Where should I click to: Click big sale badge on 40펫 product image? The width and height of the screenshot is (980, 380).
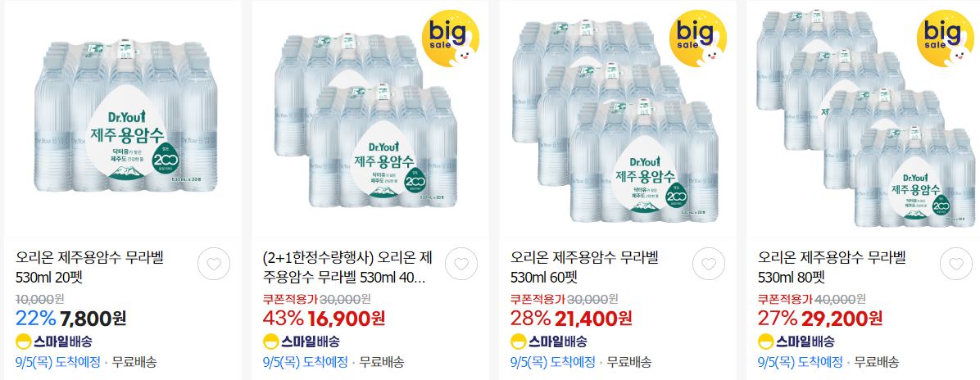[451, 38]
